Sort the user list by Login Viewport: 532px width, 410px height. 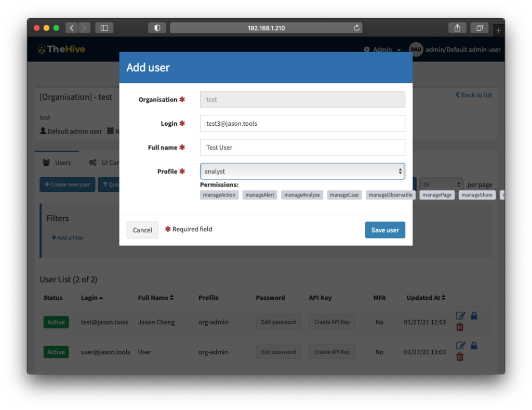coord(91,298)
